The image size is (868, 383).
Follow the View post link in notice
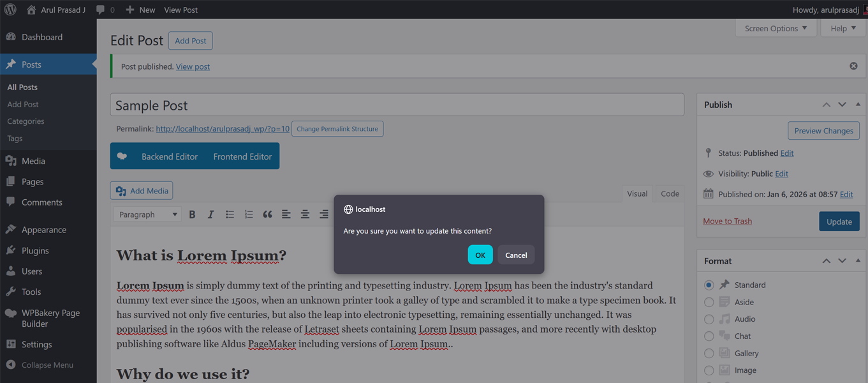(193, 66)
